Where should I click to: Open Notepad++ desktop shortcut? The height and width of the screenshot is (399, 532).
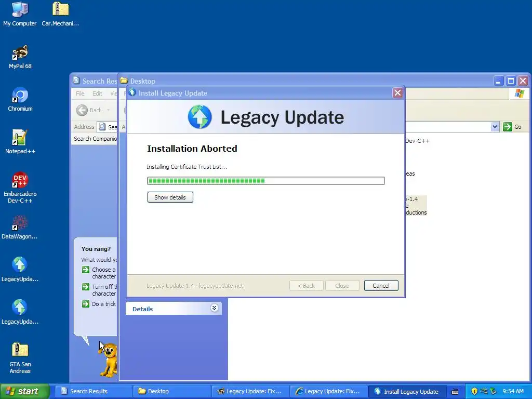20,142
